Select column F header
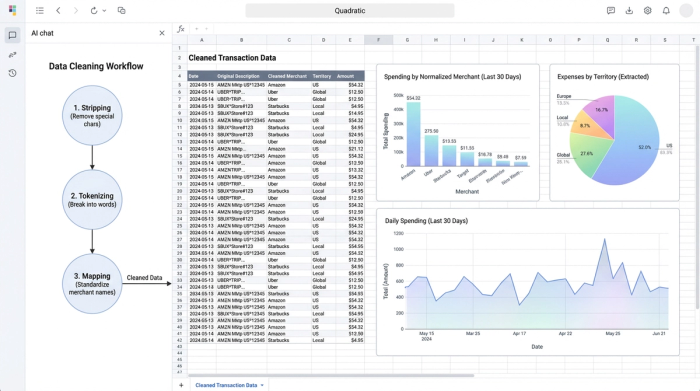Screen dimensions: 700x391 [x=379, y=40]
